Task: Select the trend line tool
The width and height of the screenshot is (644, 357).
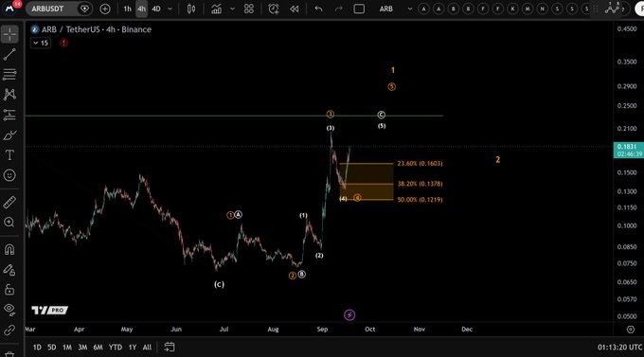Action: (9, 55)
